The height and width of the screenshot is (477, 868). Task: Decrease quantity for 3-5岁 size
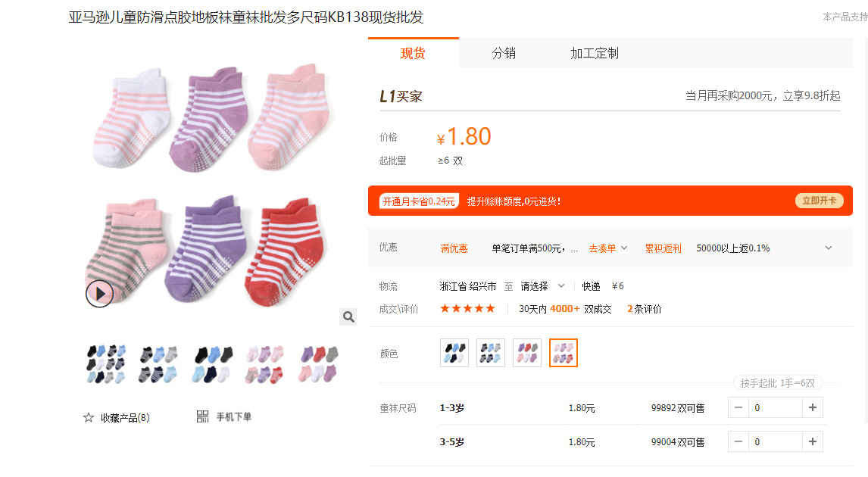(x=738, y=441)
